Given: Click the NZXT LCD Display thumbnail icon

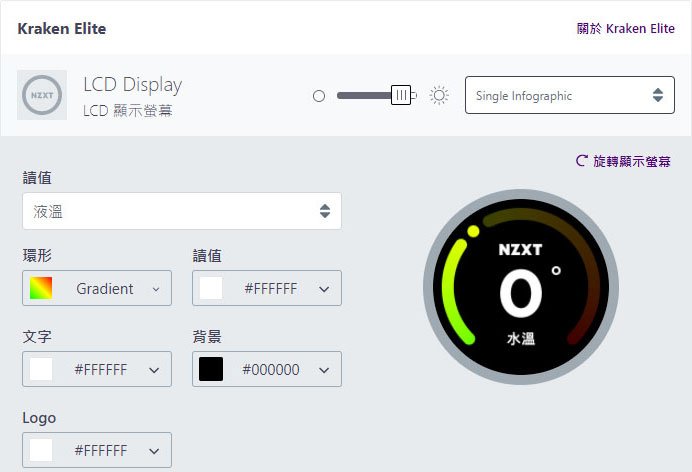Looking at the screenshot, I should point(42,95).
